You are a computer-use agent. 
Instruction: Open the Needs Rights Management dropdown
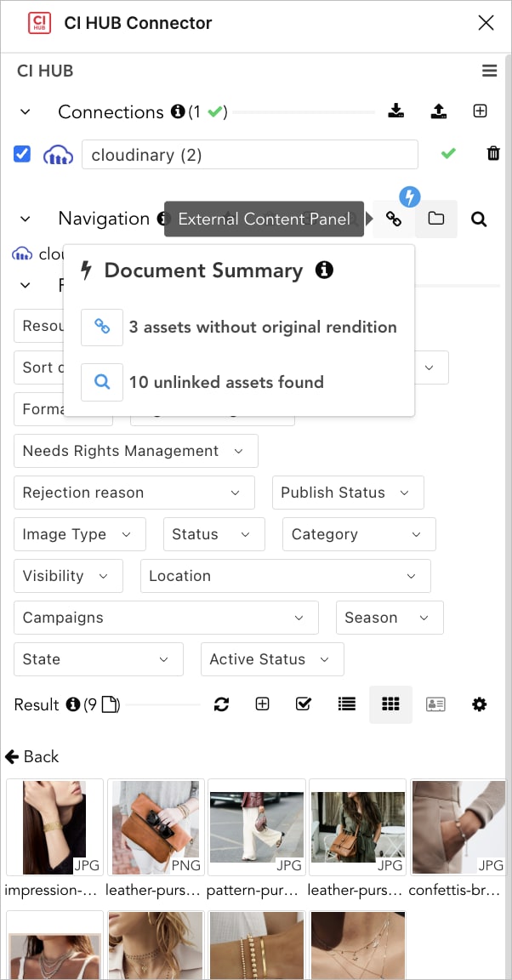click(x=136, y=451)
